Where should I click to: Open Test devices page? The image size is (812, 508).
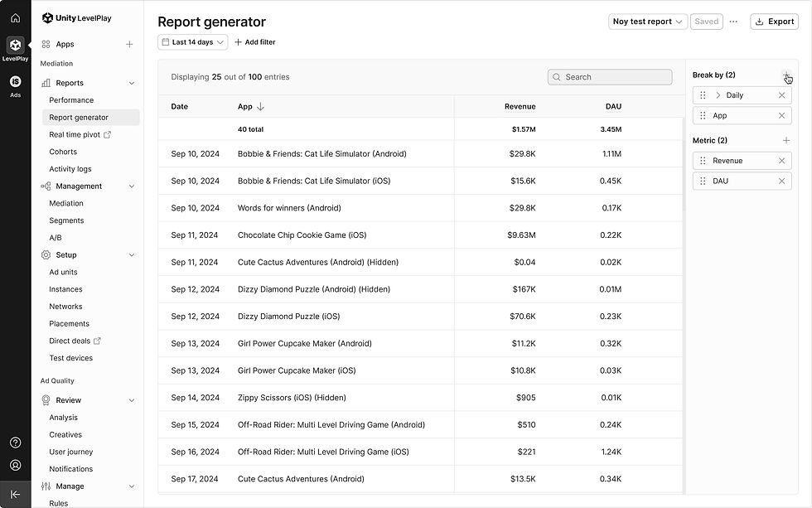pyautogui.click(x=71, y=358)
